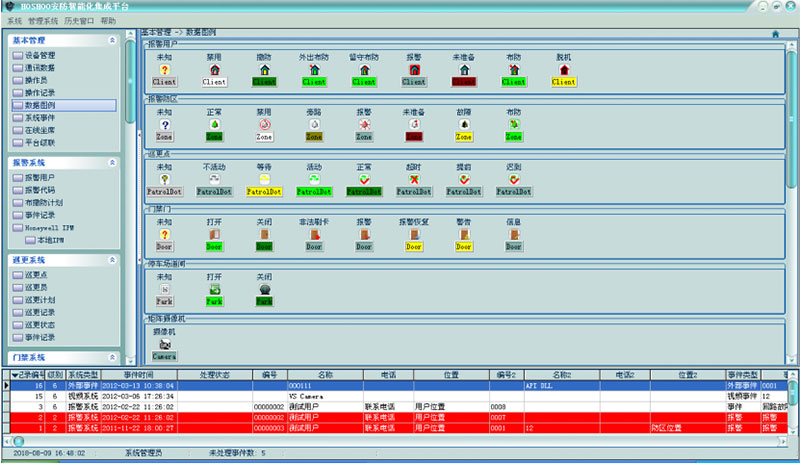Click the home icon at top right

coord(776,33)
